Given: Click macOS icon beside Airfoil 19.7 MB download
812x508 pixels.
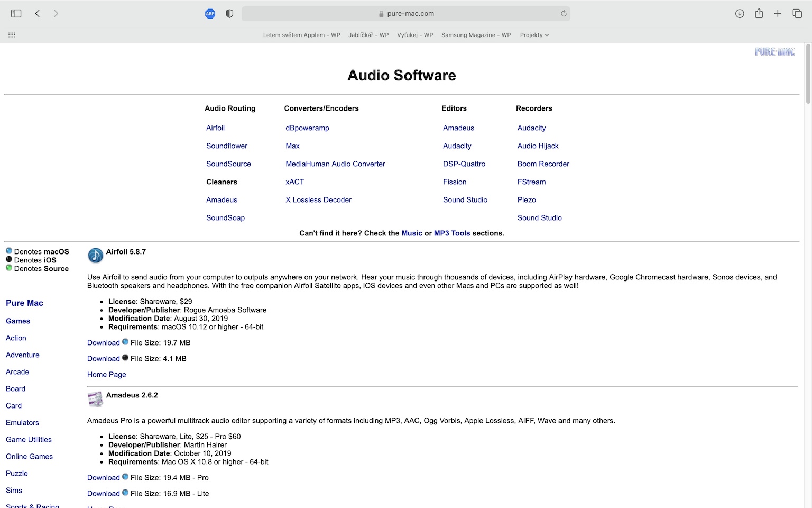Looking at the screenshot, I should (125, 342).
